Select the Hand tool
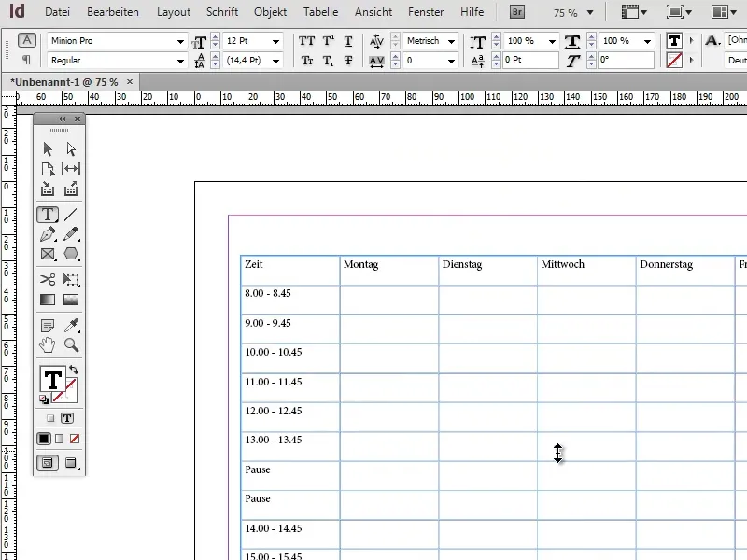 (48, 344)
